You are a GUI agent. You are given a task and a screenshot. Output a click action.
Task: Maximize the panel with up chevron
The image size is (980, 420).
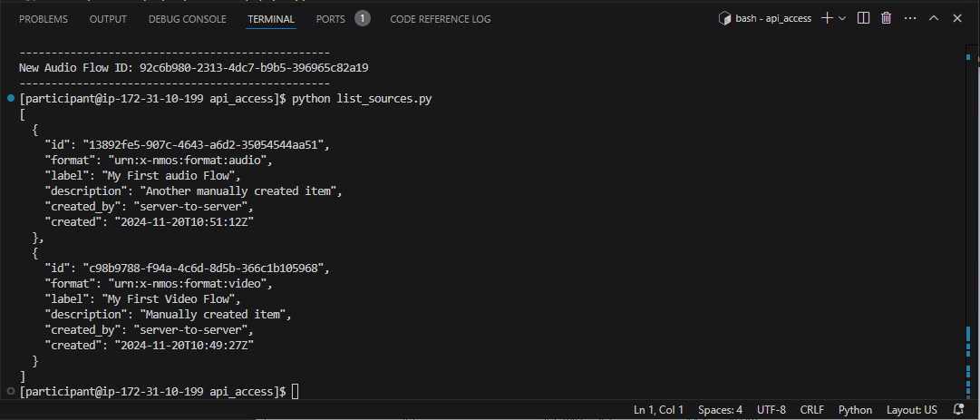point(934,18)
